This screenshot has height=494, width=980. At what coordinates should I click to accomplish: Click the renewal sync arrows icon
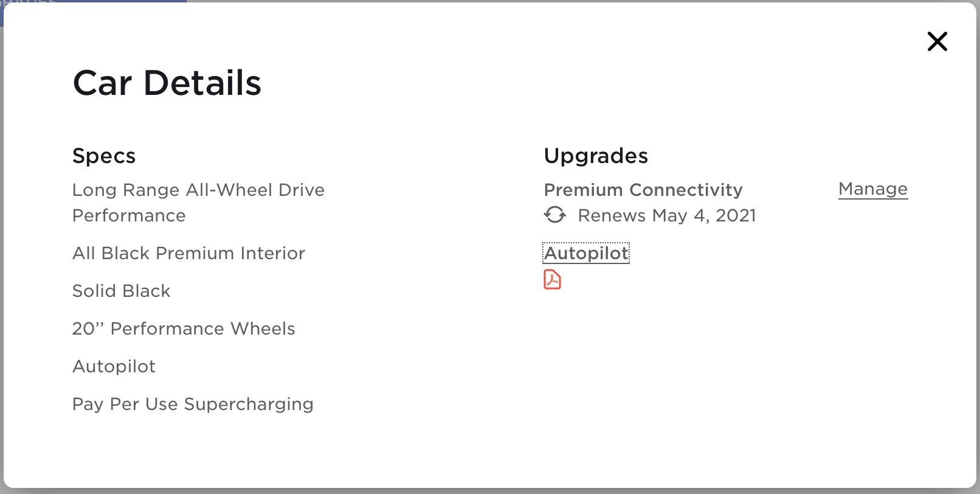[554, 215]
